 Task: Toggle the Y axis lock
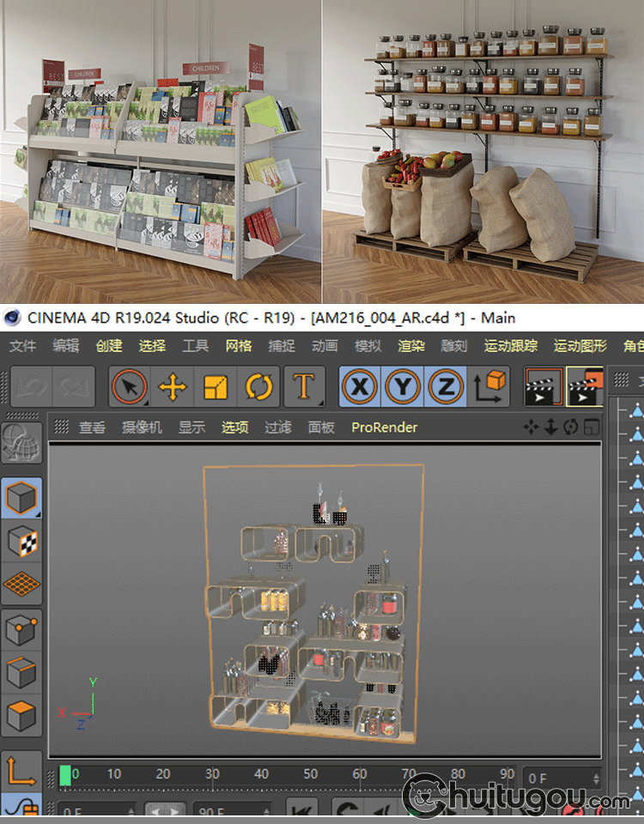point(404,387)
